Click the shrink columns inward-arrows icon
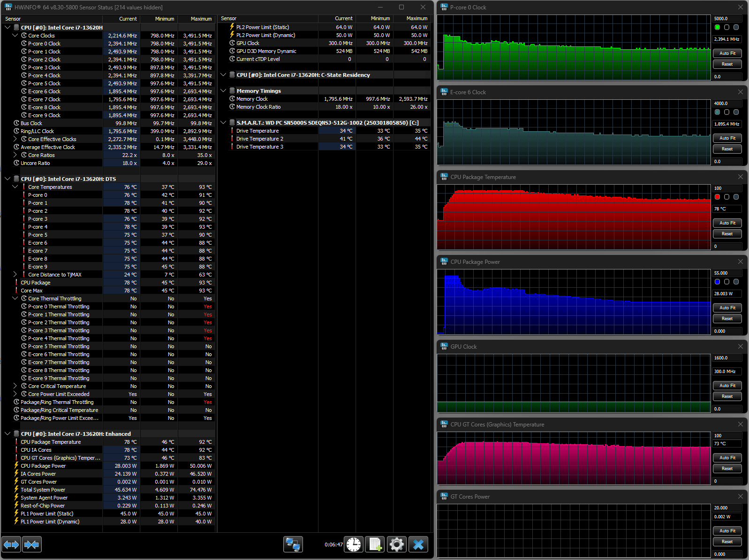The image size is (749, 560). point(32,545)
